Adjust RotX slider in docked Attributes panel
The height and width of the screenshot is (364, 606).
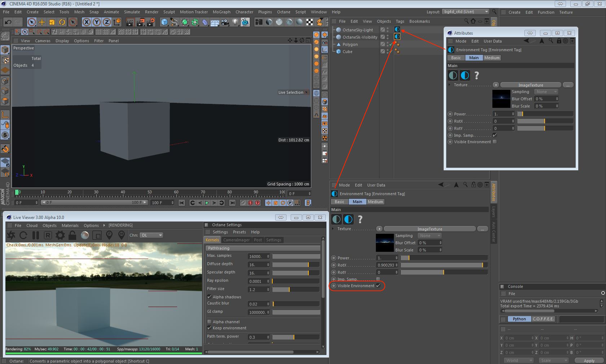(444, 265)
